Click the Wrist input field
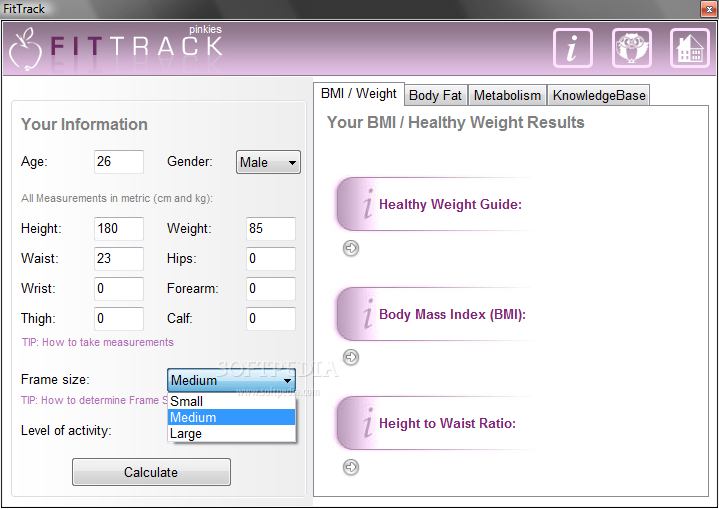719x509 pixels. pos(119,289)
